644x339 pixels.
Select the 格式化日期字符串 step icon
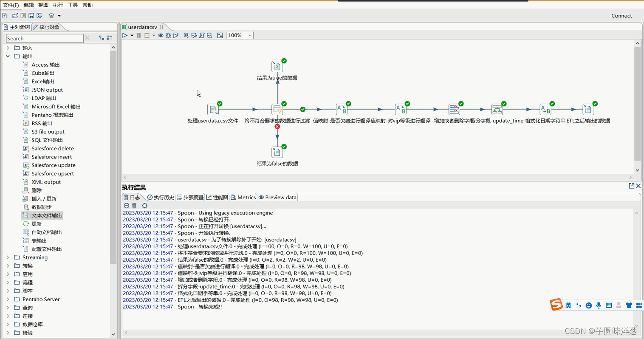pos(545,109)
